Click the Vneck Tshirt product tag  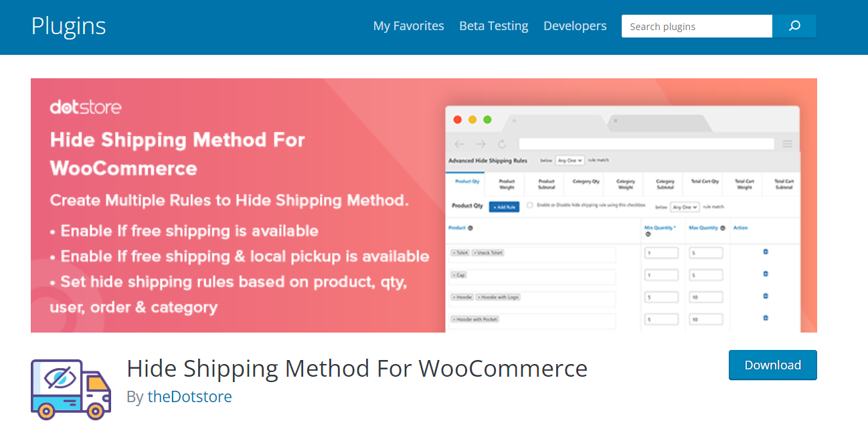click(x=488, y=253)
